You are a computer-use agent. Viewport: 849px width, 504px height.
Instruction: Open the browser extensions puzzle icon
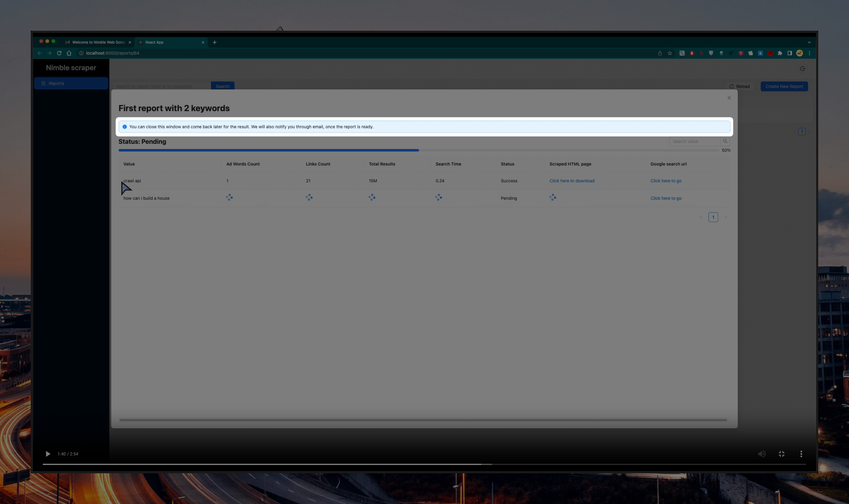point(780,53)
